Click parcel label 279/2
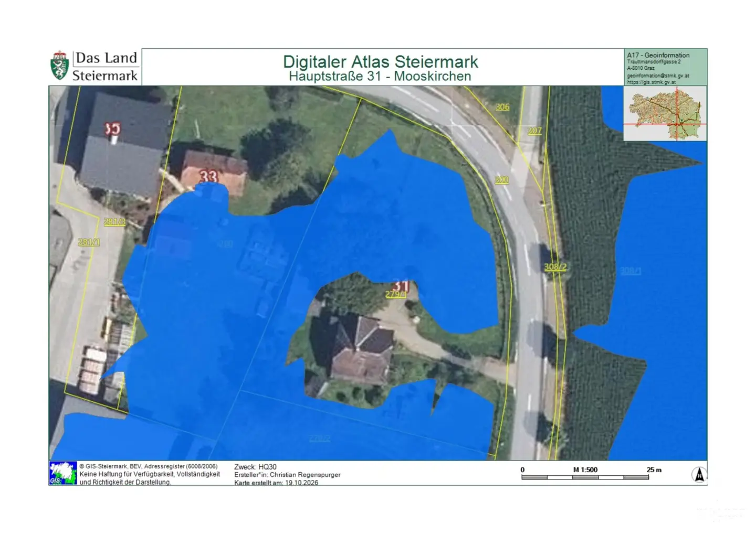 click(x=319, y=438)
